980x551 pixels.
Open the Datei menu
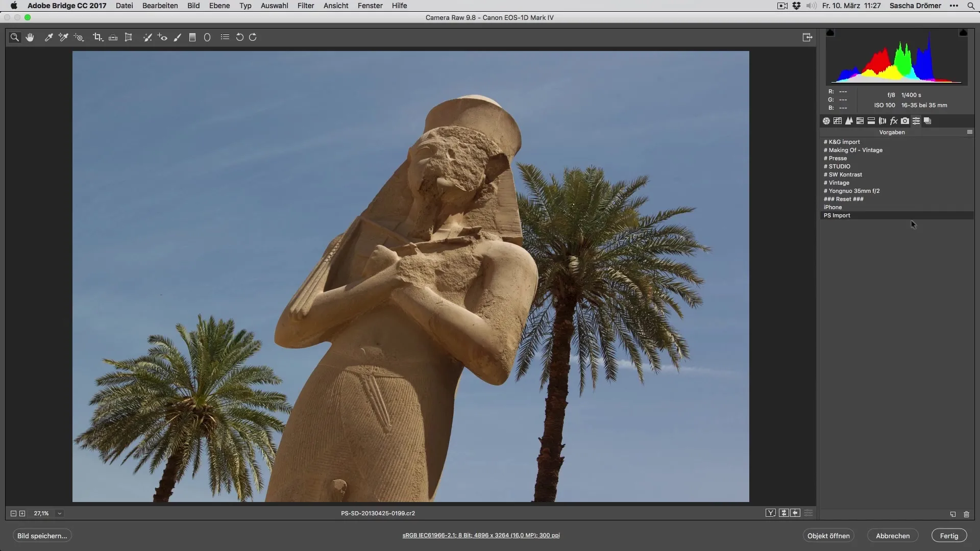tap(125, 6)
